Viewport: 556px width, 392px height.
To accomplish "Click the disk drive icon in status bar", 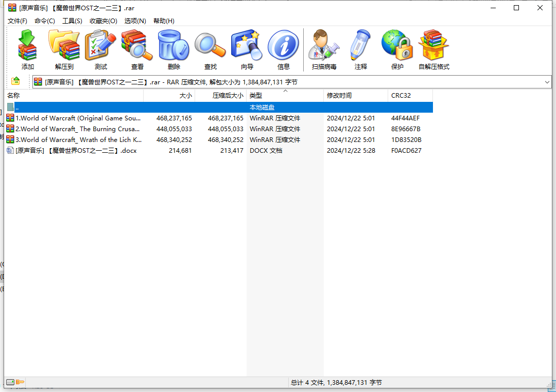I will click(x=10, y=382).
